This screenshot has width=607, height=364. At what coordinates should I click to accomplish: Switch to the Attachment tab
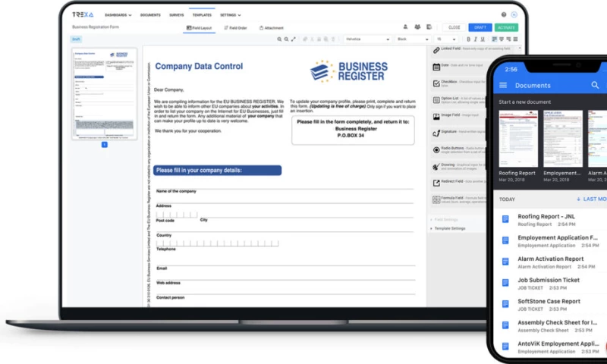click(272, 28)
